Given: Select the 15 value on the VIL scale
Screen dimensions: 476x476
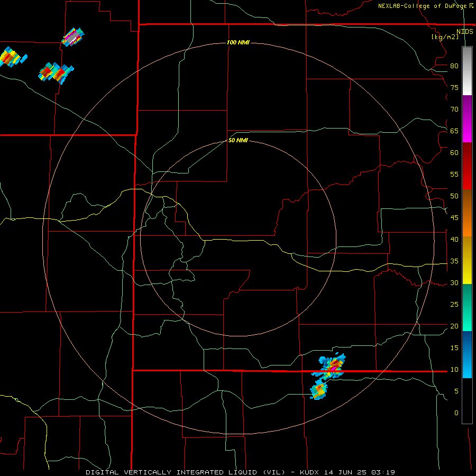Looking at the screenshot, I should [x=454, y=348].
